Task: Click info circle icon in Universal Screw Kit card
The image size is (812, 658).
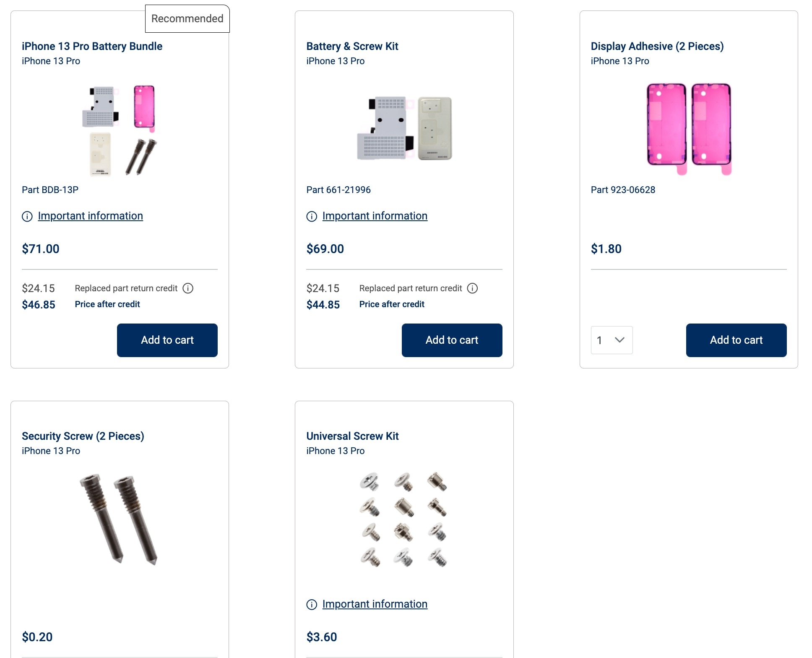Action: [312, 605]
